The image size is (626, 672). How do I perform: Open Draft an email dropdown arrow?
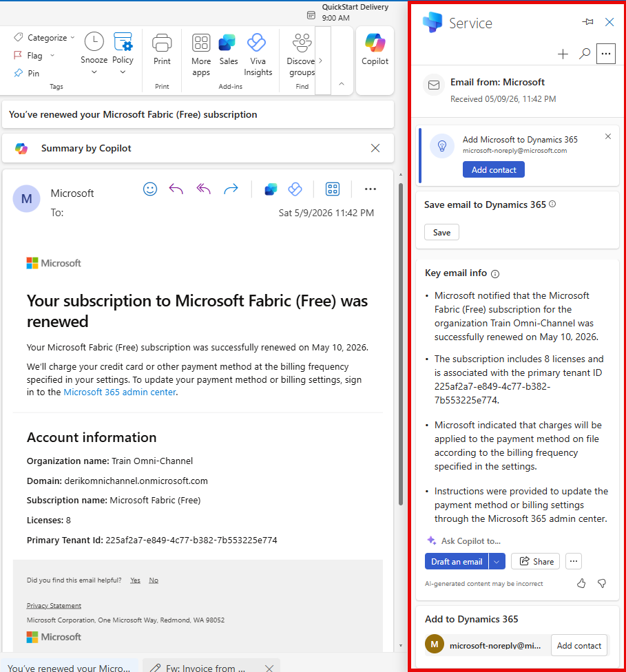coord(497,561)
